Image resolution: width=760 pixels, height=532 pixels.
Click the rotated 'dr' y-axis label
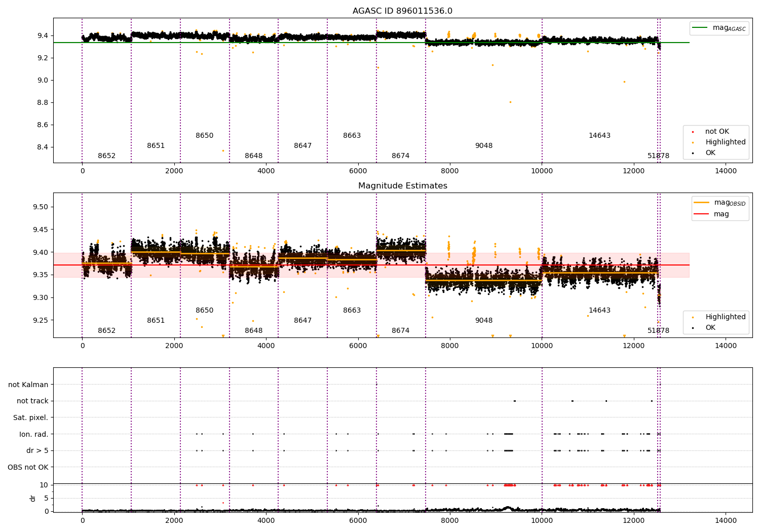pyautogui.click(x=33, y=498)
